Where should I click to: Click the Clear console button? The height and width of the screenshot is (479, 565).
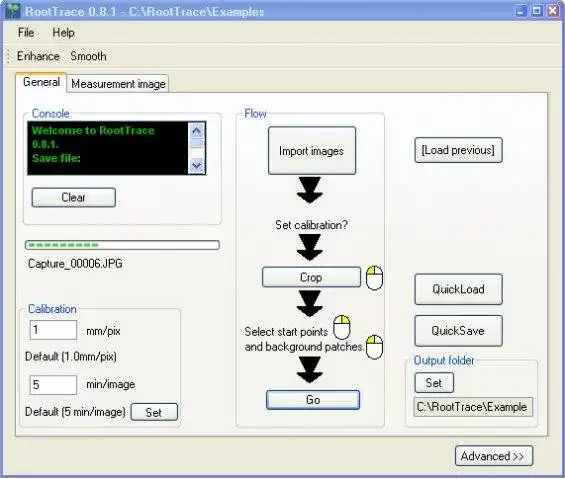[74, 198]
